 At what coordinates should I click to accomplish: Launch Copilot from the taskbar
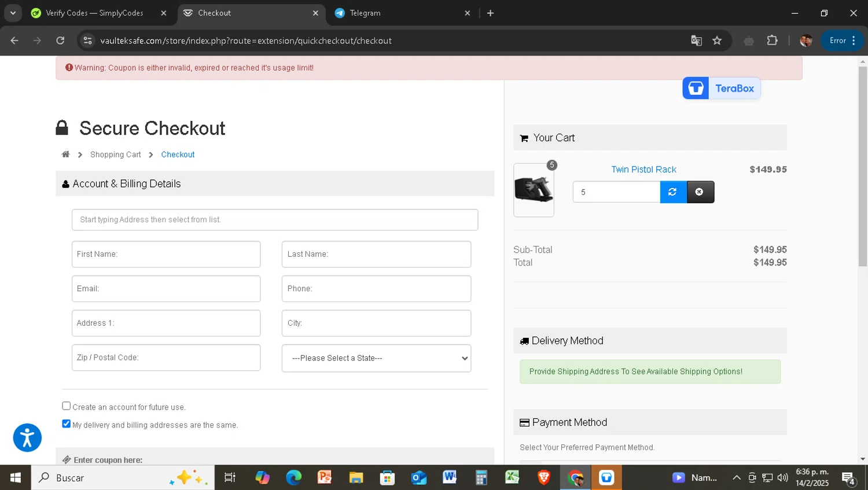pyautogui.click(x=262, y=478)
